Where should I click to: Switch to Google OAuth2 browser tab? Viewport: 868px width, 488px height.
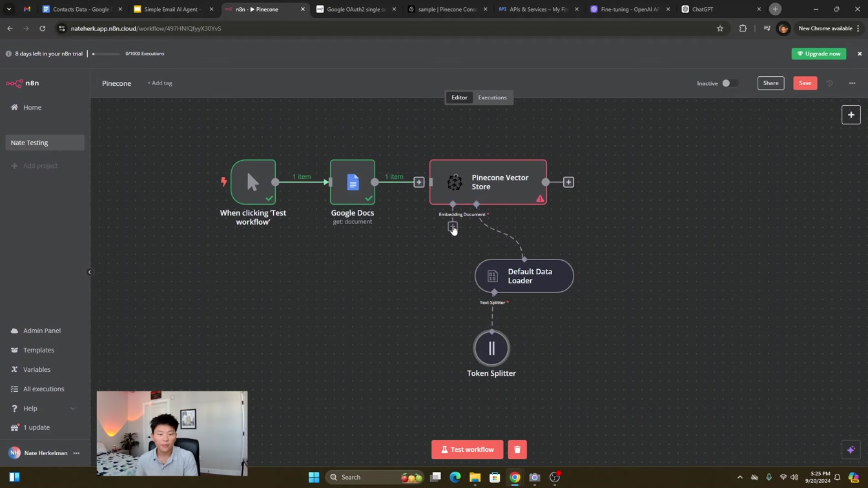356,9
